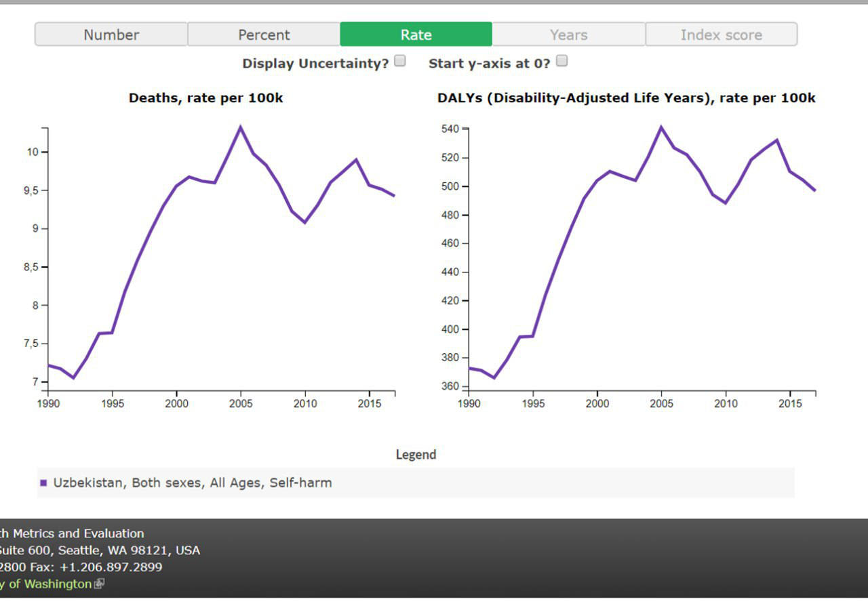Click the external-link icon beside Washington
The width and height of the screenshot is (868, 614).
99,584
